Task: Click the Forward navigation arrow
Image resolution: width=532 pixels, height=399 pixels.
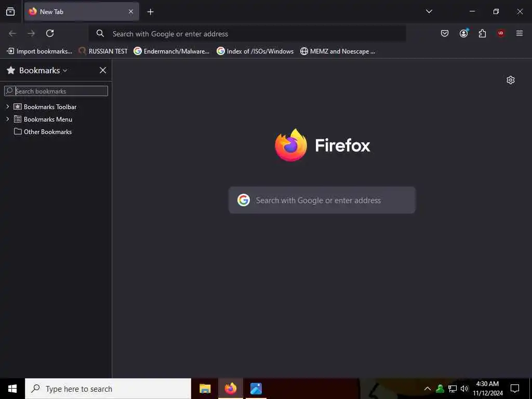Action: pyautogui.click(x=31, y=33)
